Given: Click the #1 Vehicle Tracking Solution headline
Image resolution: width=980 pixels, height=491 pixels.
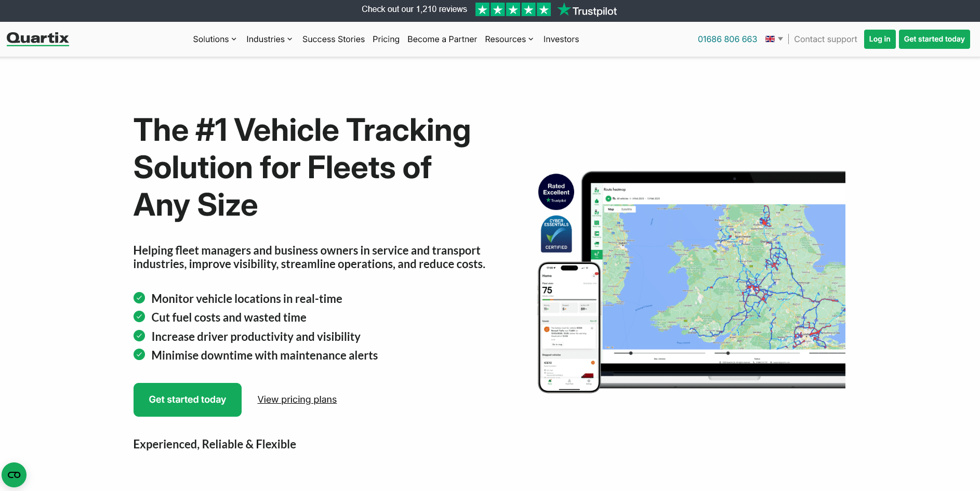Looking at the screenshot, I should 302,167.
